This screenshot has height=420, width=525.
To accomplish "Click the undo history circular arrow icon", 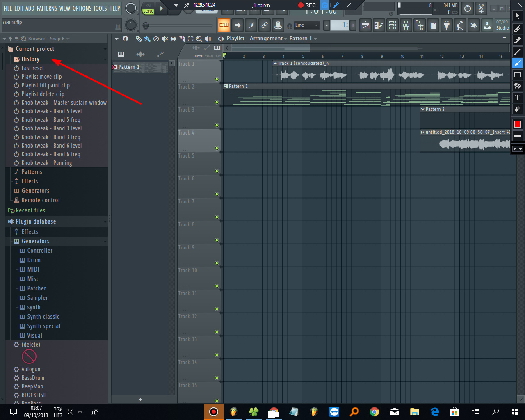I will click(468, 8).
